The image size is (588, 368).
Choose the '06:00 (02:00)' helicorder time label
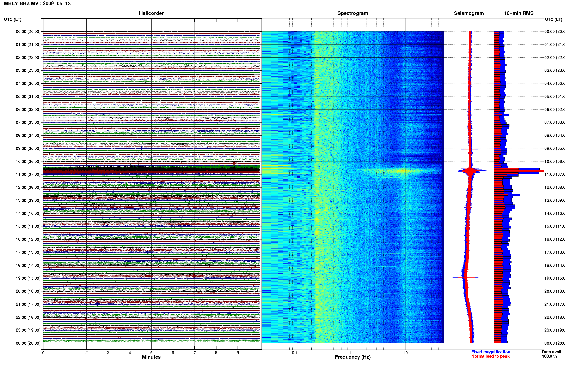click(x=28, y=109)
